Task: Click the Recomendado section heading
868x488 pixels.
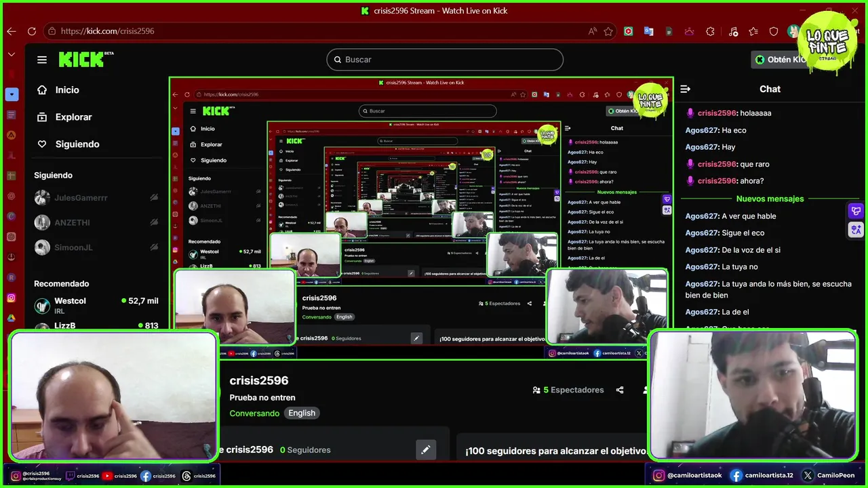Action: click(62, 284)
